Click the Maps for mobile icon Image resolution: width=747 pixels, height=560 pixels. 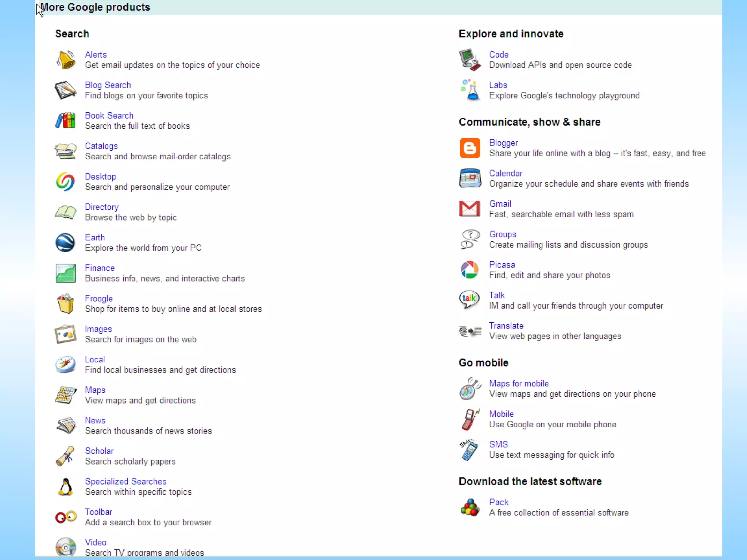click(x=471, y=389)
